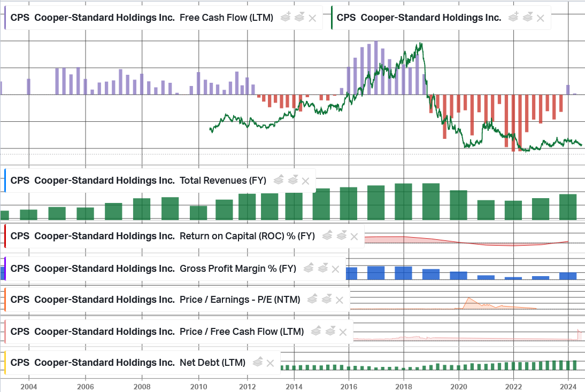585x392 pixels.
Task: Move Total Revenues (FY) down a pane
Action: 293,180
